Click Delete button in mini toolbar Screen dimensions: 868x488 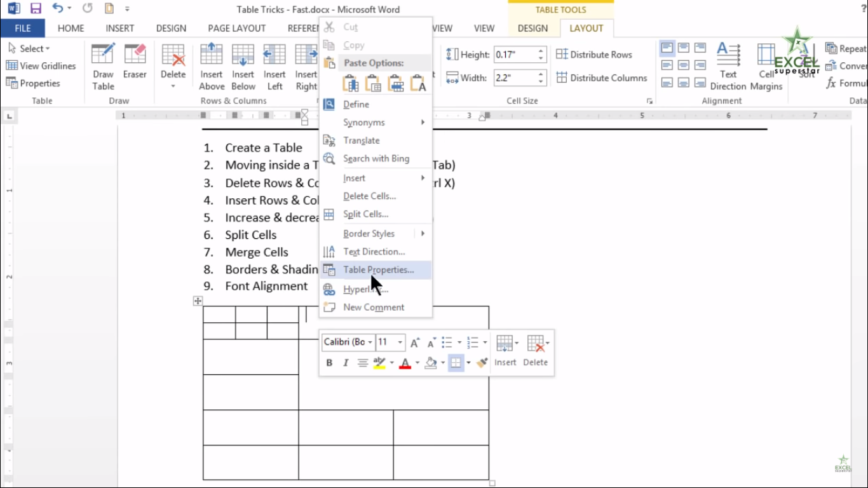pyautogui.click(x=536, y=351)
